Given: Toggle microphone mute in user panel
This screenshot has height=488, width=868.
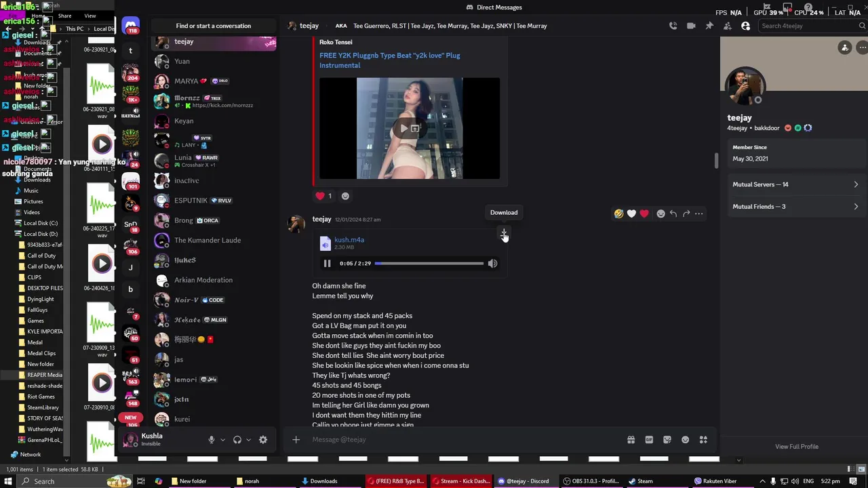Looking at the screenshot, I should click(212, 440).
